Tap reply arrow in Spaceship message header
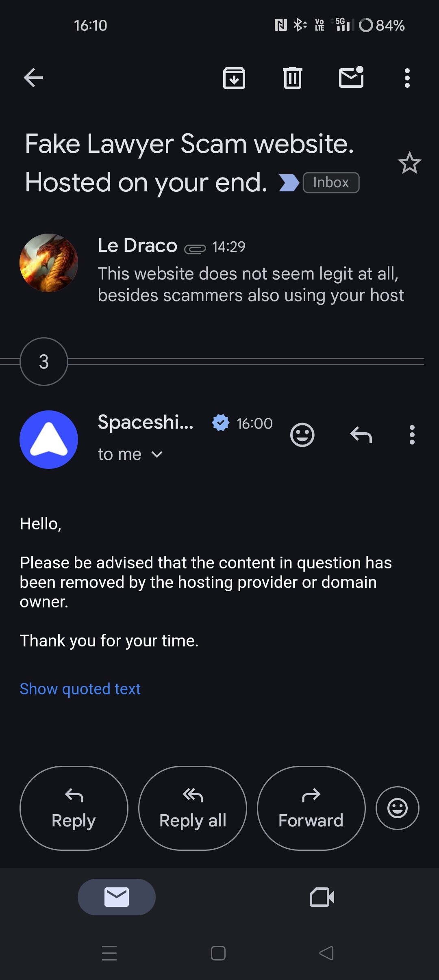439x980 pixels. pyautogui.click(x=361, y=435)
